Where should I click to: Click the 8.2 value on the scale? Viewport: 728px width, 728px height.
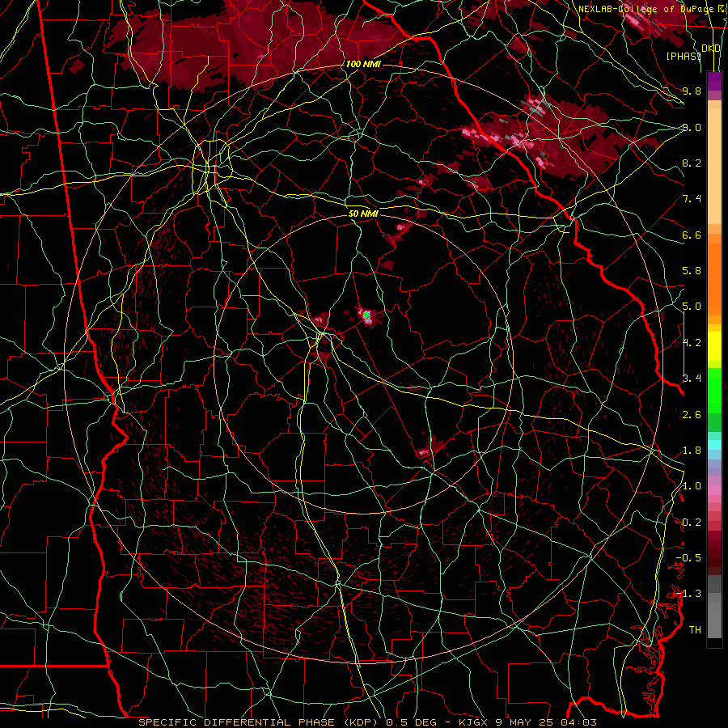point(692,163)
